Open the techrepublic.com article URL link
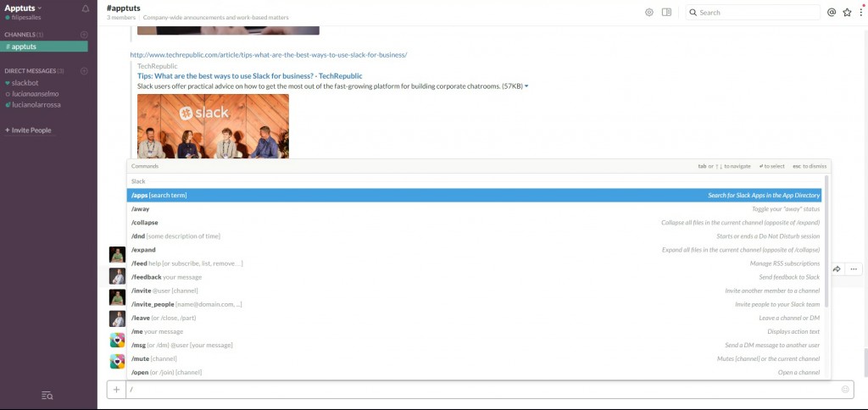Viewport: 868px width, 410px height. [x=269, y=55]
